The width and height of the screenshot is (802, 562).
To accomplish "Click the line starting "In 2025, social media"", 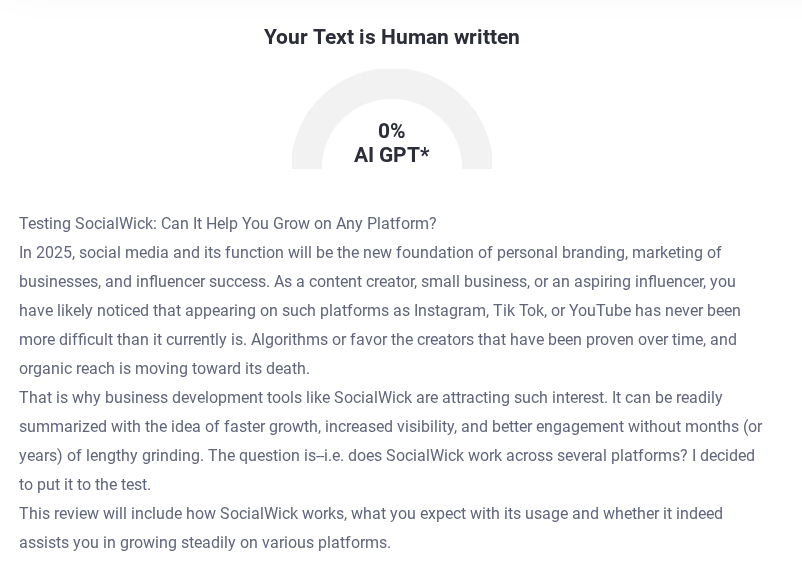I will click(x=370, y=252).
